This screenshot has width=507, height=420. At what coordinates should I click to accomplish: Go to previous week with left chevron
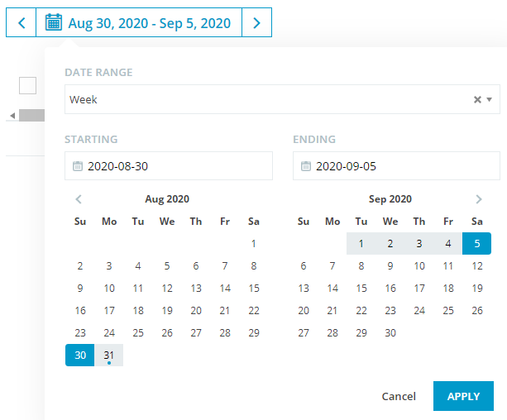21,22
